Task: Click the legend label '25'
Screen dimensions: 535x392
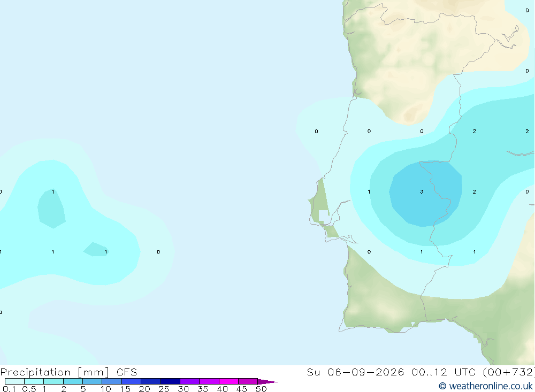Action: tap(164, 389)
